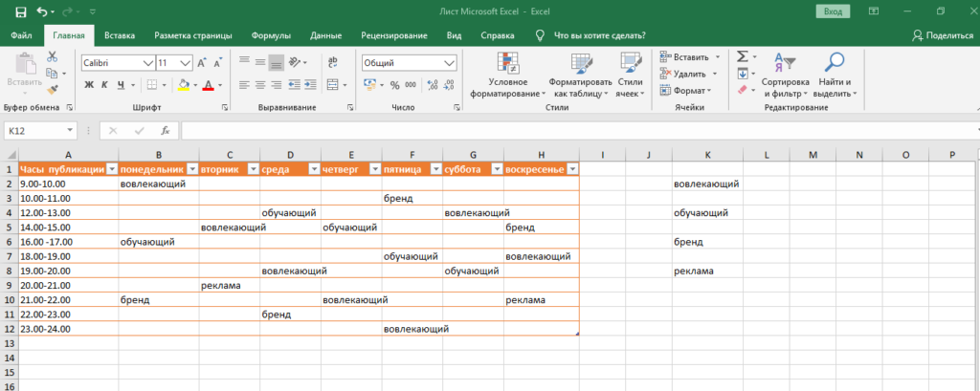
Task: Toggle bold (Ж) formatting
Action: tap(89, 85)
